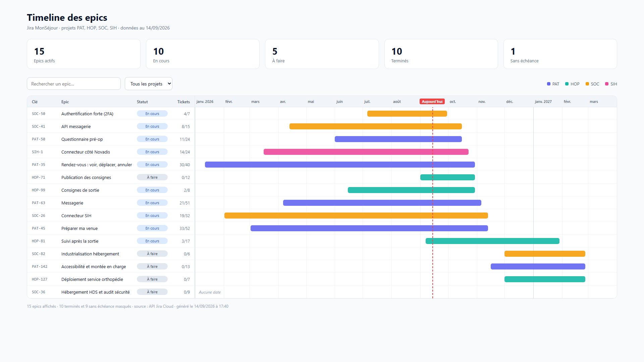Open the Sans échéance summary card
This screenshot has width=644, height=362.
560,54
